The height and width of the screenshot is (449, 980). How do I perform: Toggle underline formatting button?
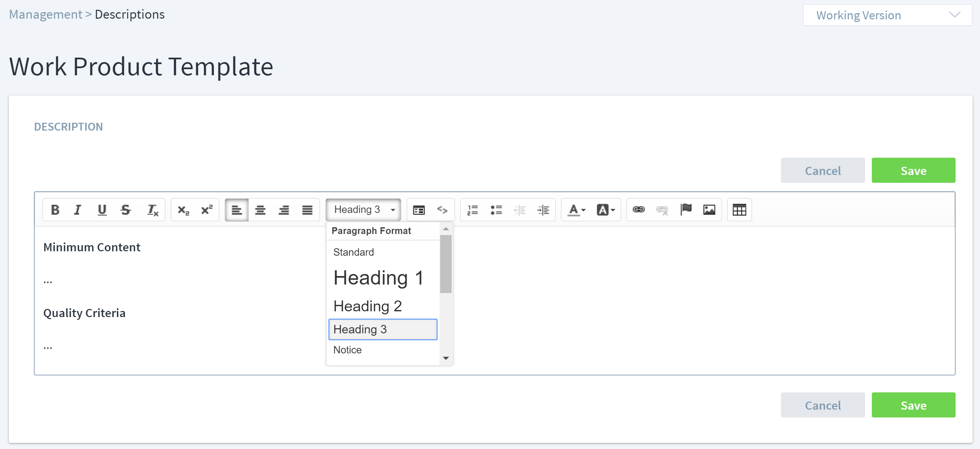(102, 210)
